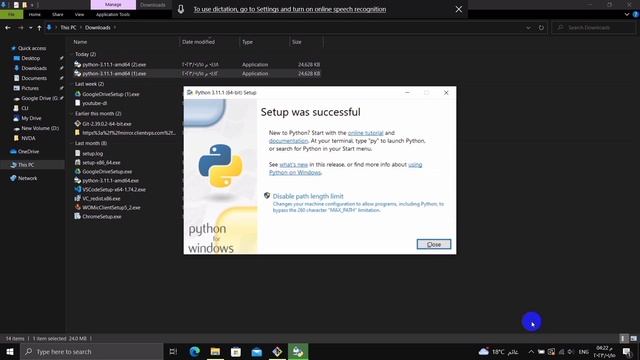The image size is (640, 360).
Task: Launch Microsoft Edge from taskbar
Action: point(195,351)
